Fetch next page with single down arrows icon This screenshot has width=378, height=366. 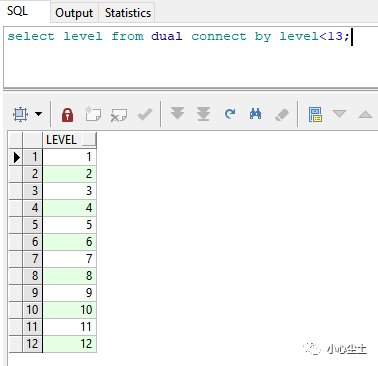point(177,114)
